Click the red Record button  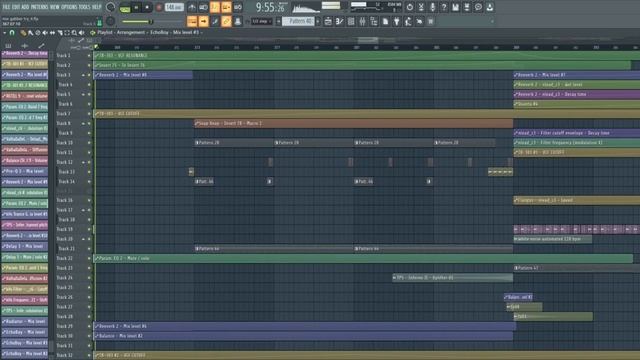coord(159,7)
